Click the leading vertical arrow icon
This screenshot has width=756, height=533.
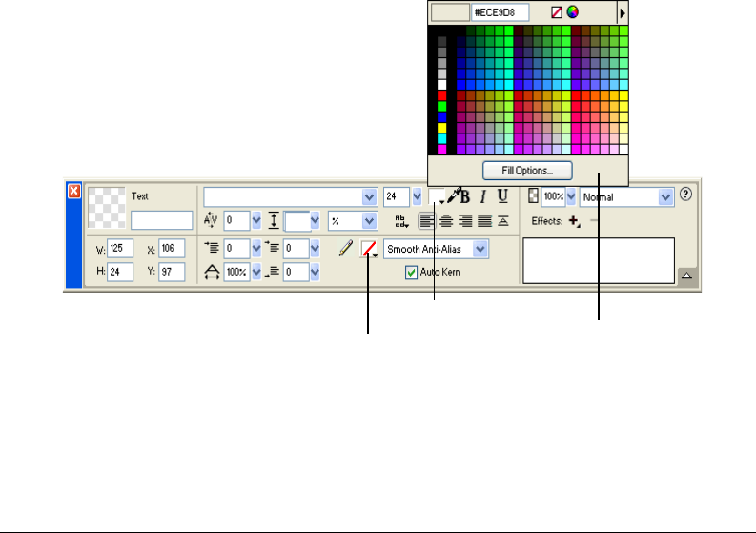tap(274, 220)
